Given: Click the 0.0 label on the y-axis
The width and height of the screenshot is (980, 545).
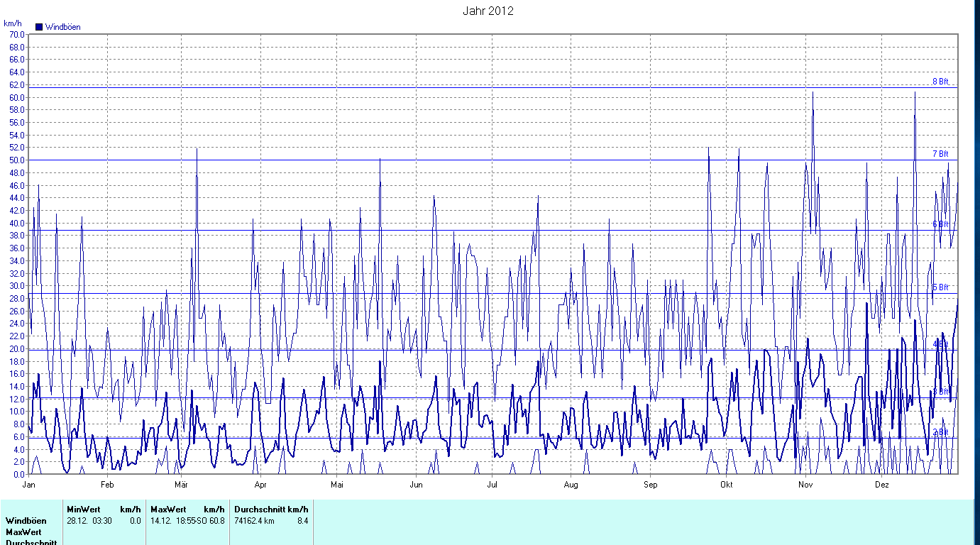Looking at the screenshot, I should click(19, 473).
